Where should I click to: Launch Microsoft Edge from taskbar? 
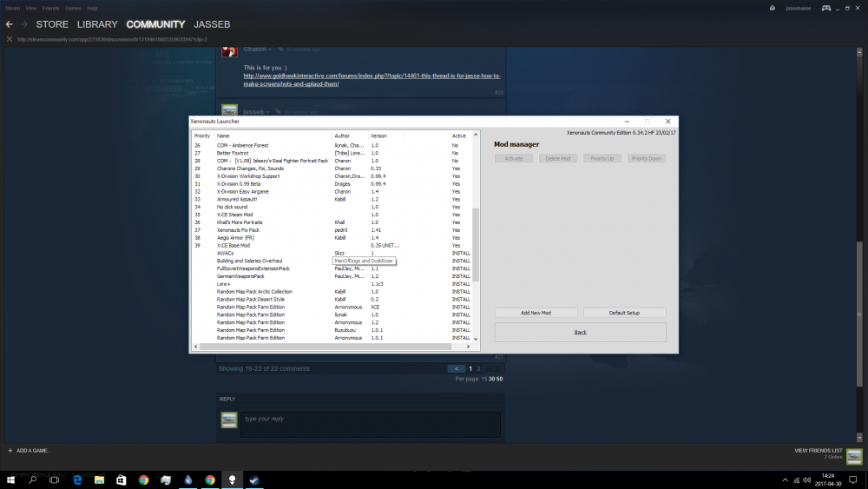pyautogui.click(x=77, y=479)
